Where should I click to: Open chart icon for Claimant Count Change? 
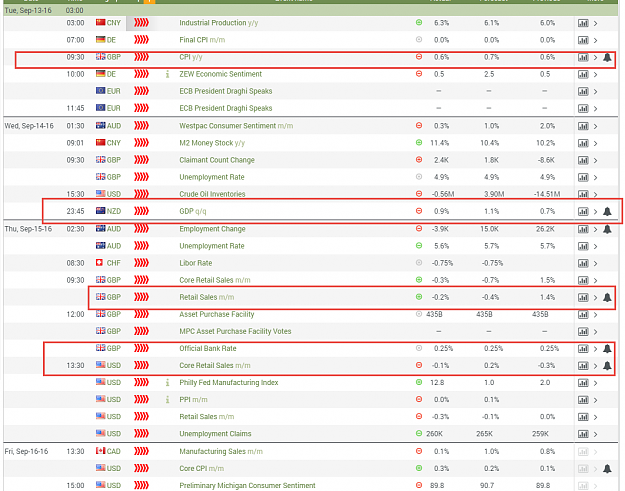point(583,161)
